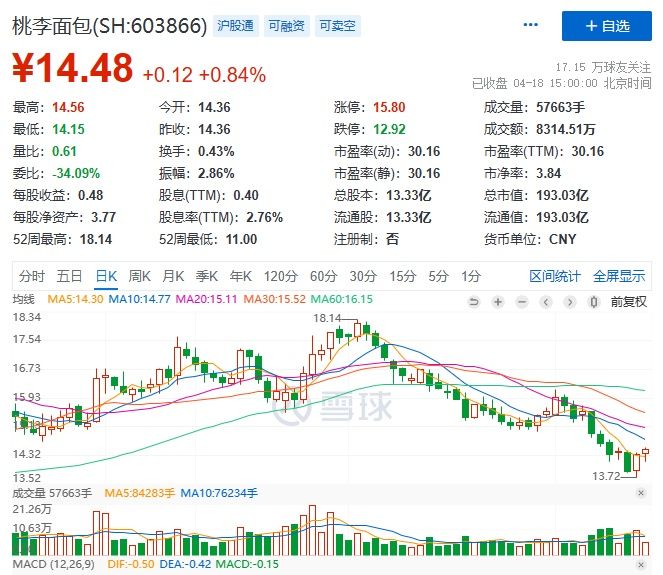Click the 沪股通 tag

point(236,26)
